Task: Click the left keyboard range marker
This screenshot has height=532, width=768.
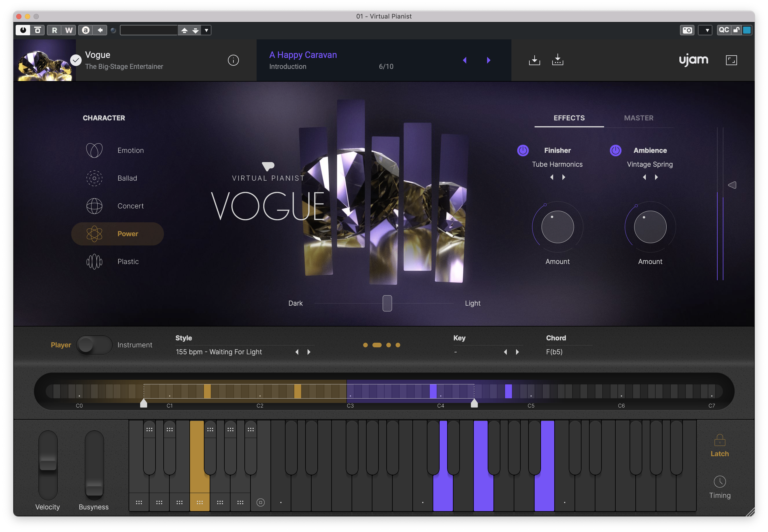Action: click(x=143, y=403)
